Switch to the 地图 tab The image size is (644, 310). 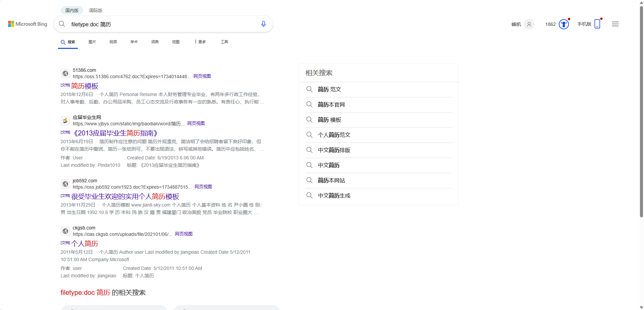[176, 42]
